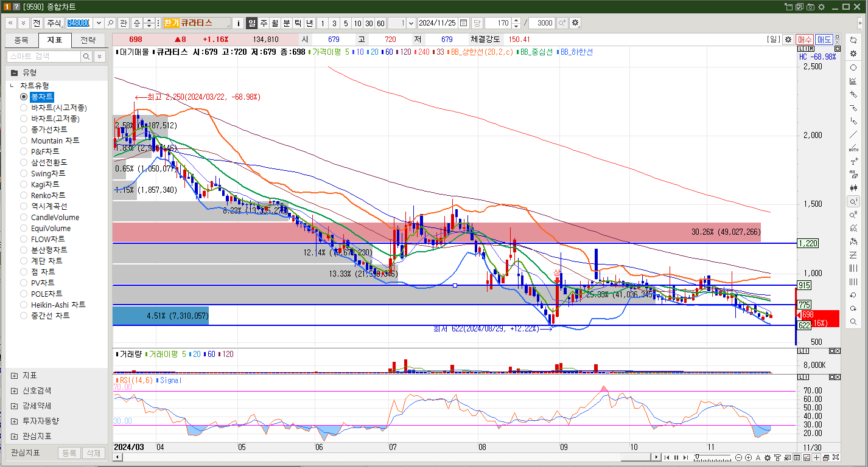This screenshot has width=868, height=467.
Task: Toggle the crosshair cursor icon
Action: coord(816,457)
